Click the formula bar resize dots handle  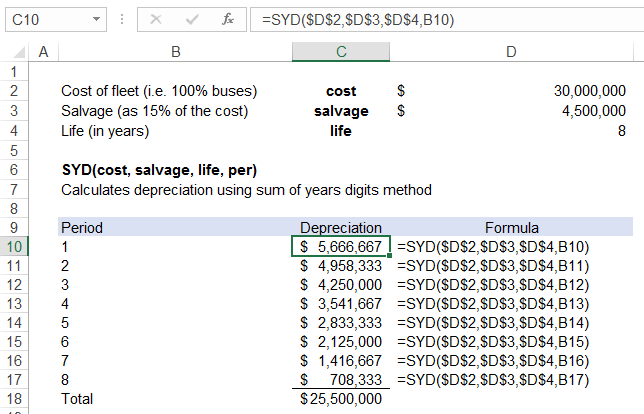coord(121,19)
